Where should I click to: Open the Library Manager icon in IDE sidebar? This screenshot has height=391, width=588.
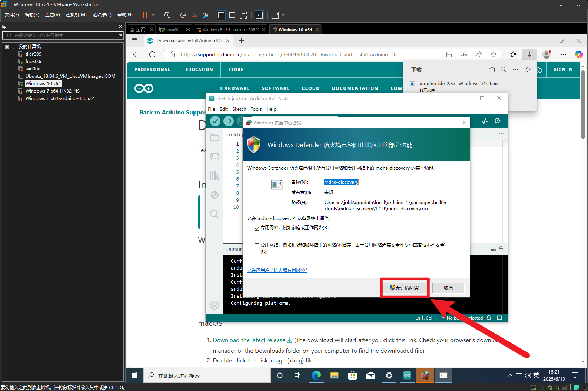tap(215, 176)
